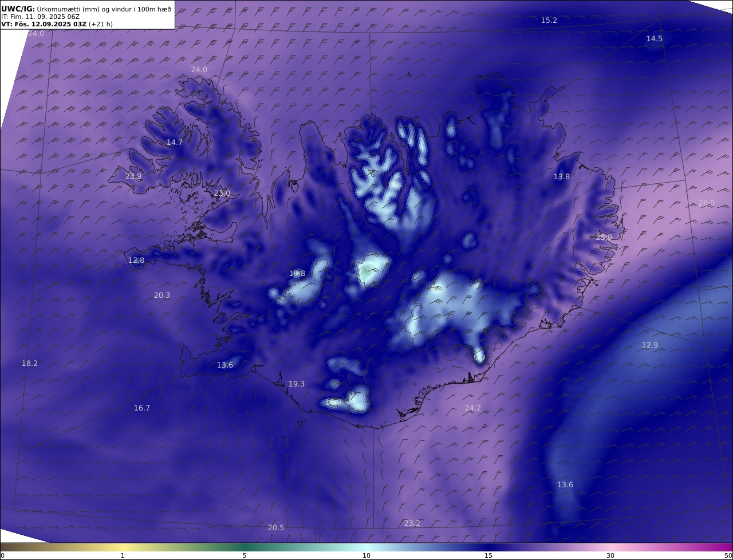
Task: Click the colorbar tick label 0
Action: [2, 555]
